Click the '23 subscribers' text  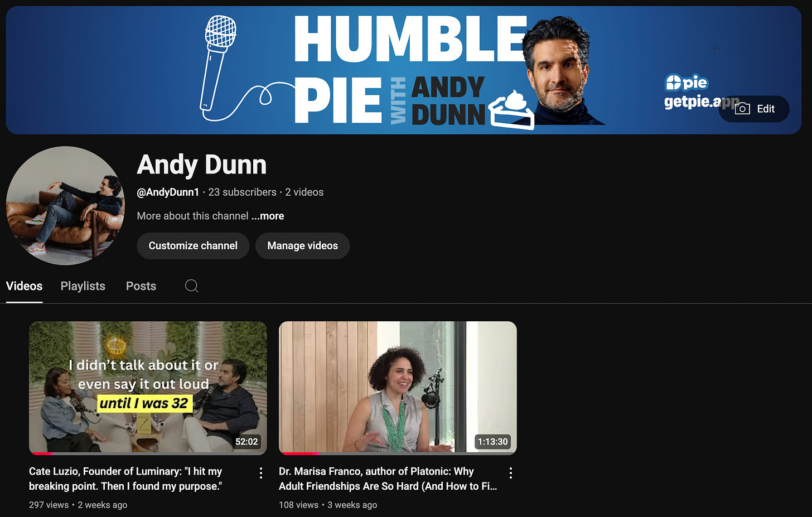tap(243, 192)
